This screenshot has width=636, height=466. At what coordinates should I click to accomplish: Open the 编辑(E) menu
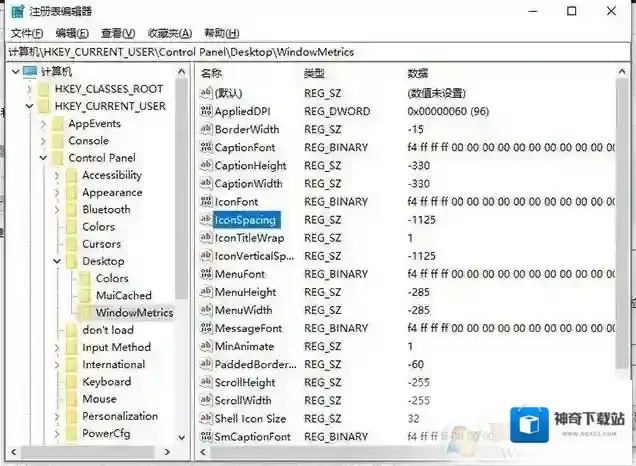point(72,33)
